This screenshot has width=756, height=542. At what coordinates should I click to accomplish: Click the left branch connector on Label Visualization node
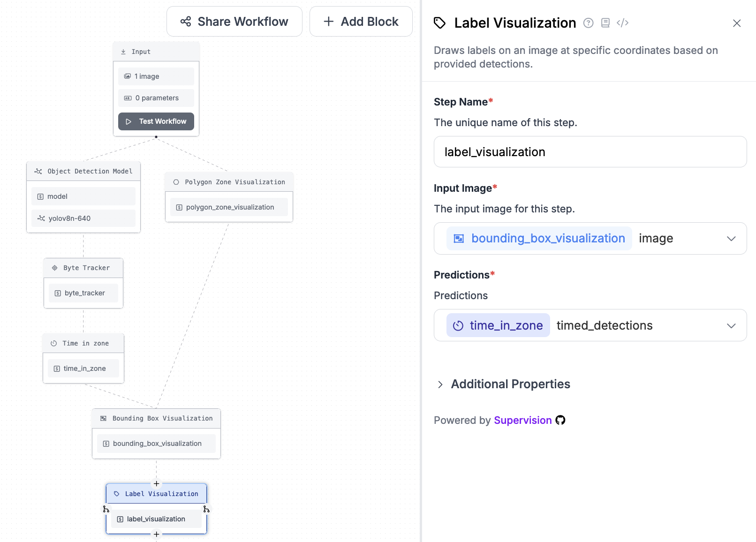[x=106, y=508]
